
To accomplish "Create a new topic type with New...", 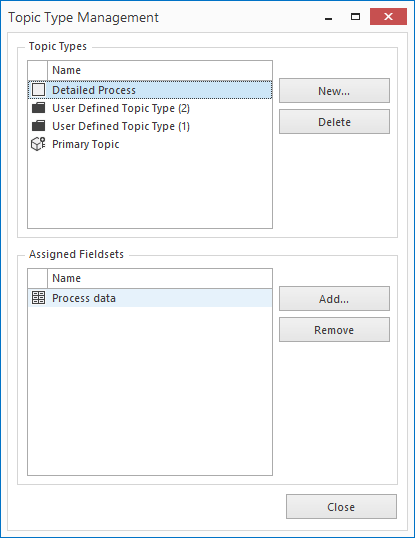I will point(334,91).
